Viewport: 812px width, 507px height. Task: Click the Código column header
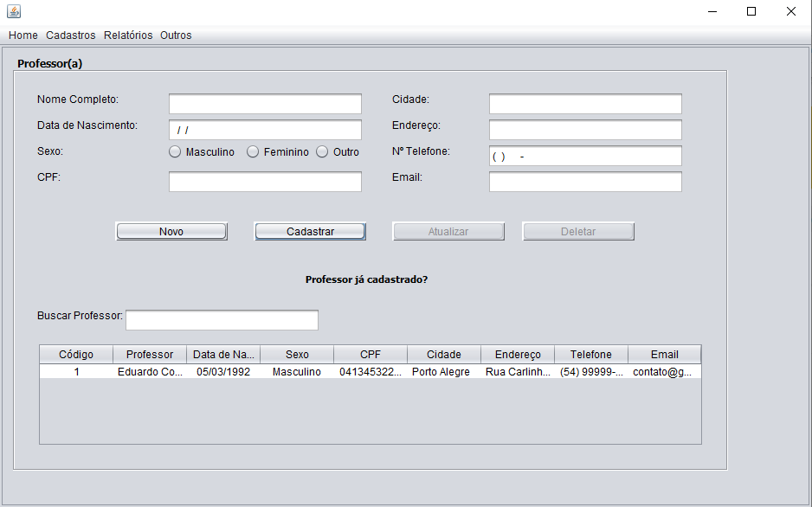tap(76, 355)
